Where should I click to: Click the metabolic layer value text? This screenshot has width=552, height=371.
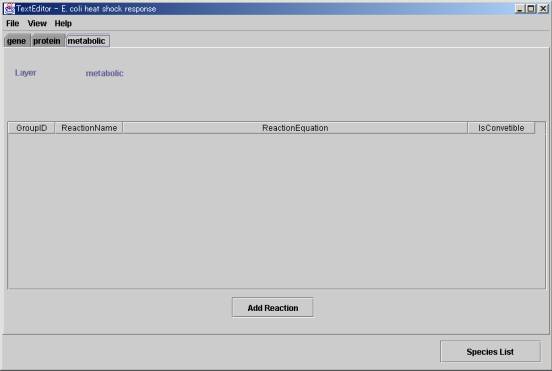click(x=105, y=73)
